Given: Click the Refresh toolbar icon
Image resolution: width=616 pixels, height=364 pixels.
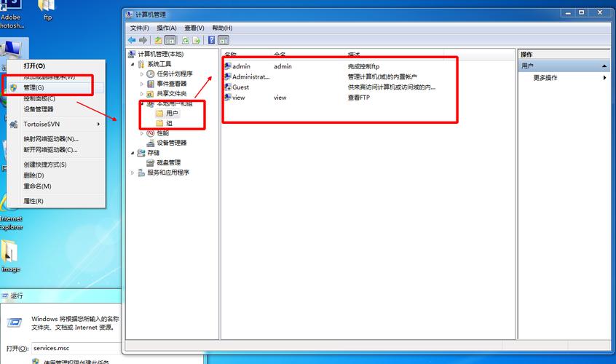Looking at the screenshot, I should [186, 40].
